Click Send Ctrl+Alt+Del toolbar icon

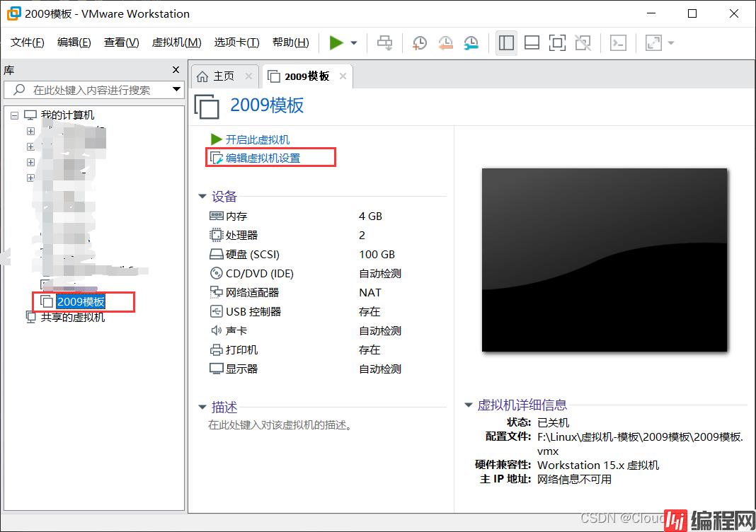click(384, 43)
